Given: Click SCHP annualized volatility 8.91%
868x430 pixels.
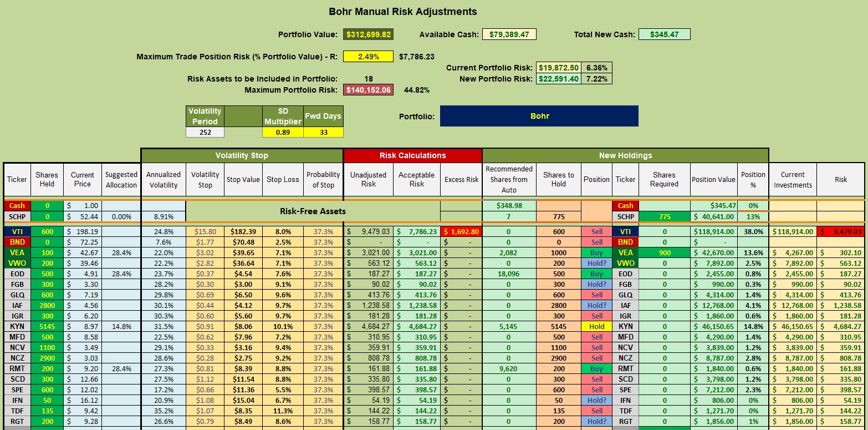Looking at the screenshot, I should [x=164, y=216].
